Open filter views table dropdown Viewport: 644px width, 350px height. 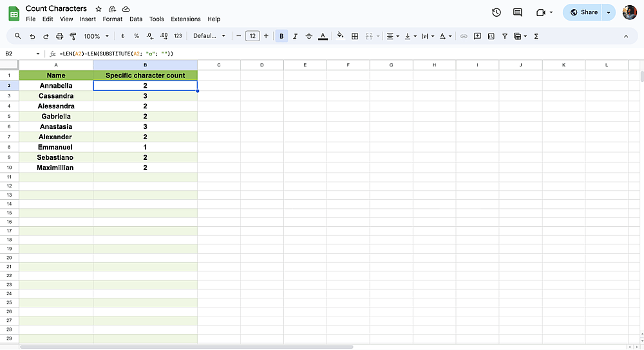520,36
